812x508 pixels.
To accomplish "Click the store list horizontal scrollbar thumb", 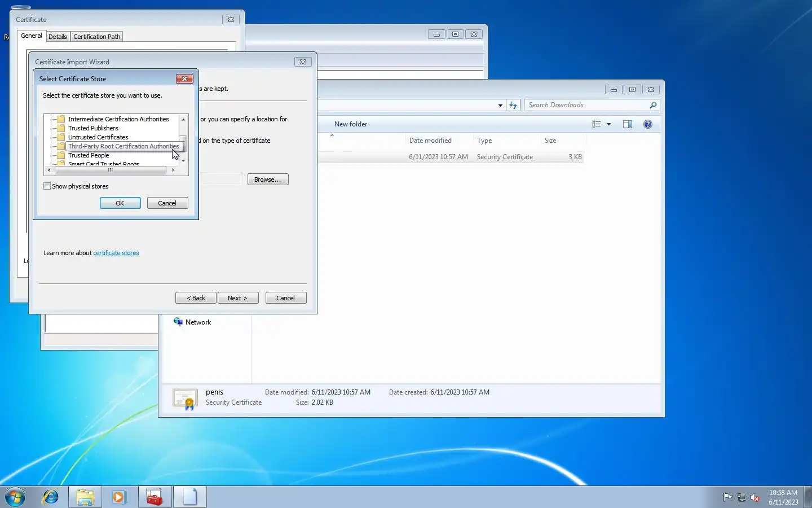I will point(111,170).
